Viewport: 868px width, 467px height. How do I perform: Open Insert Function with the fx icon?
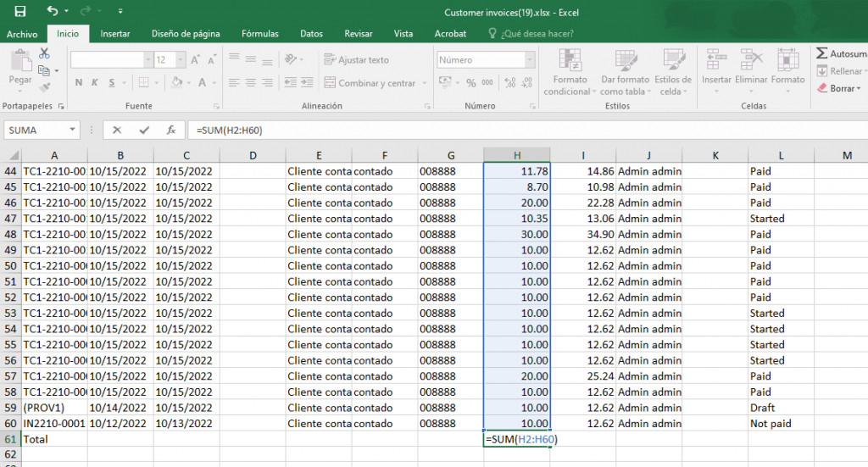pos(170,131)
